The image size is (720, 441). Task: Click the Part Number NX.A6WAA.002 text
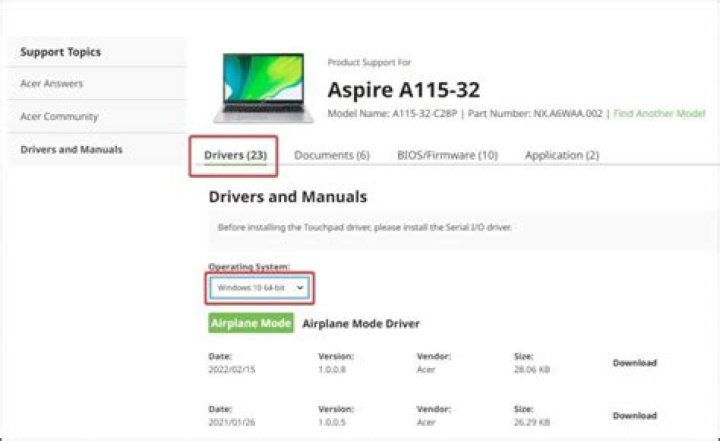pos(535,113)
